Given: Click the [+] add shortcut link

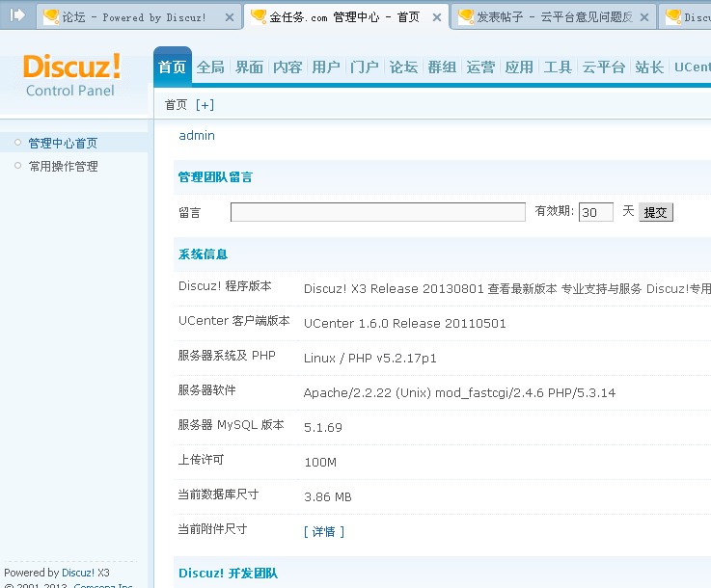Looking at the screenshot, I should 205,105.
